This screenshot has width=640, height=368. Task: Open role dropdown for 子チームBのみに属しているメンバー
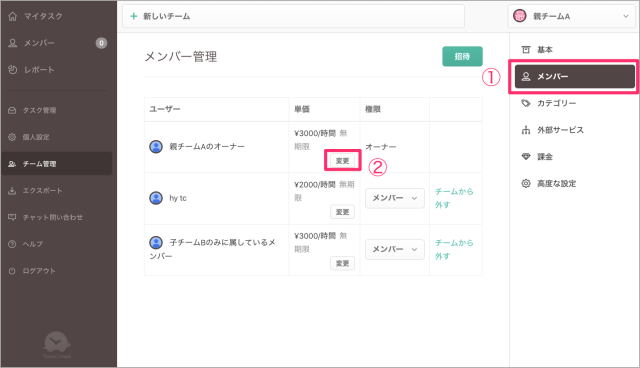coord(395,249)
